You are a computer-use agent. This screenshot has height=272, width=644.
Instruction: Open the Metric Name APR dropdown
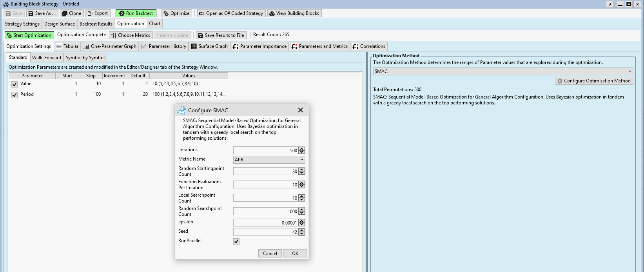[269, 160]
